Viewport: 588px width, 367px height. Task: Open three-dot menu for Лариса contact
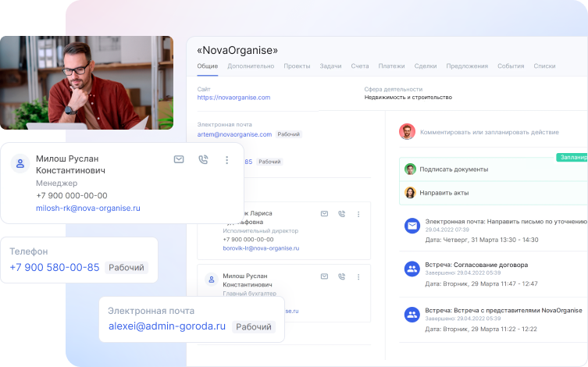[x=358, y=213]
